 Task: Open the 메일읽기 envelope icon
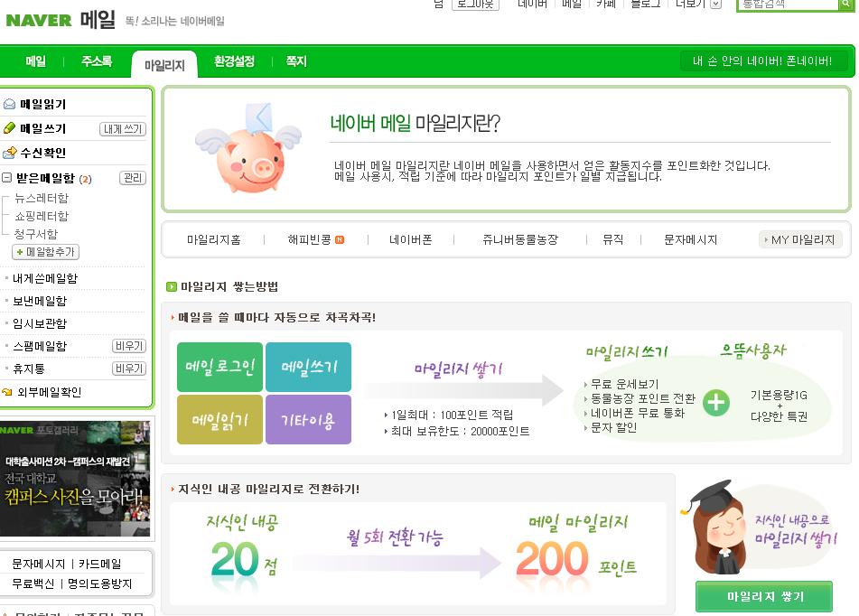[x=9, y=104]
